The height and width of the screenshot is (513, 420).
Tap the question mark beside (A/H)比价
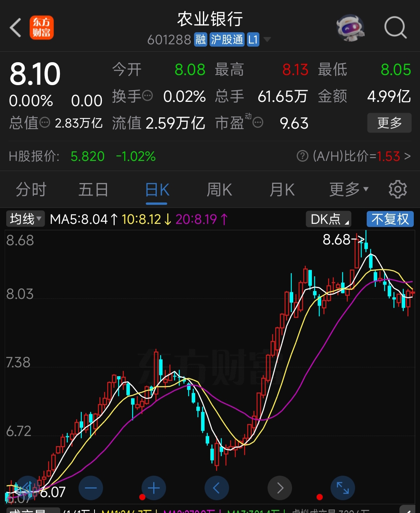click(302, 156)
